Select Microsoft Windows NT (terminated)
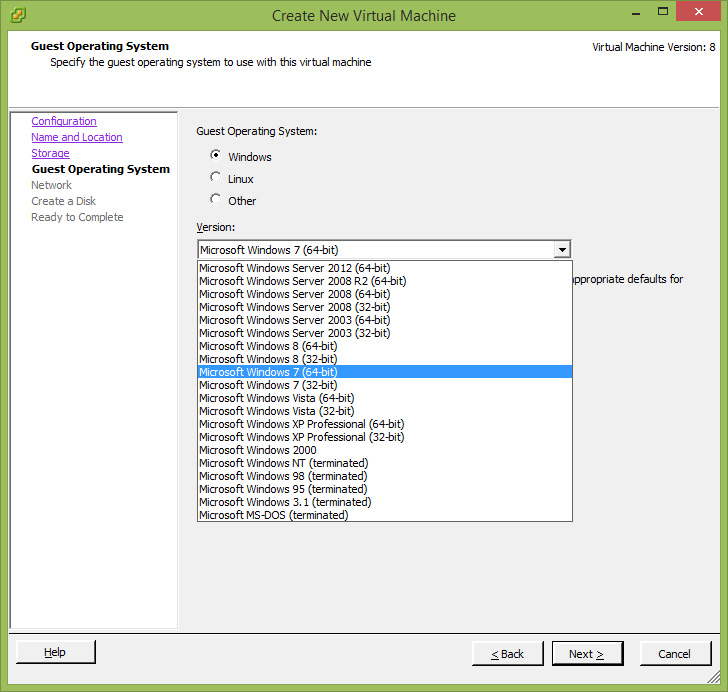The height and width of the screenshot is (692, 728). 384,463
